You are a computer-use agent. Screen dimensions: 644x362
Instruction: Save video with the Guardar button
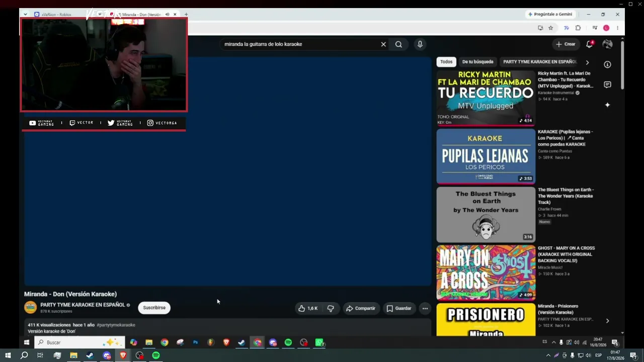click(399, 308)
